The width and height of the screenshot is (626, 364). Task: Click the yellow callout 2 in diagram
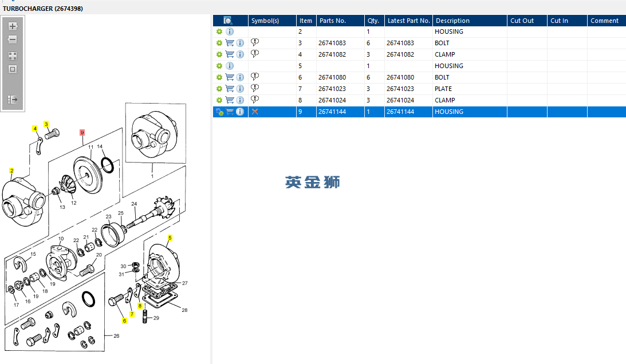pyautogui.click(x=11, y=171)
